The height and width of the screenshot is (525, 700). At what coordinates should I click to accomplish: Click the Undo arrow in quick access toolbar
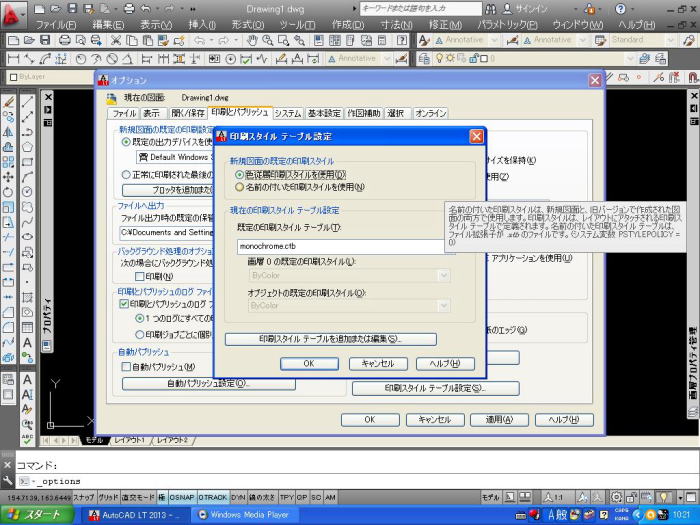coord(146,8)
